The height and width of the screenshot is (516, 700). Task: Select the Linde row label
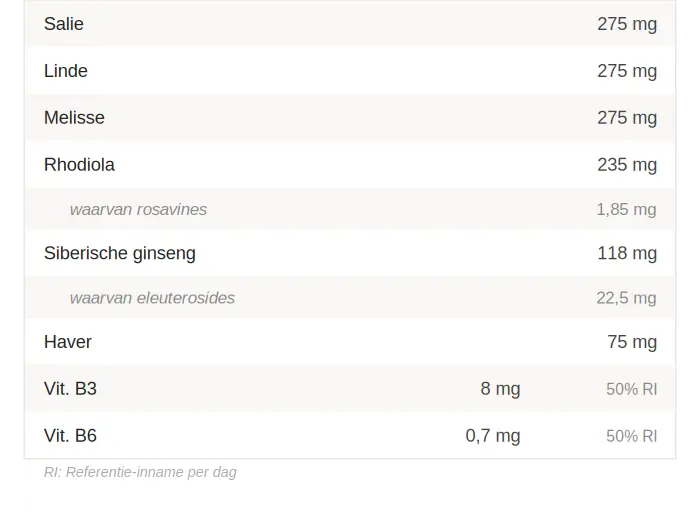coord(66,71)
